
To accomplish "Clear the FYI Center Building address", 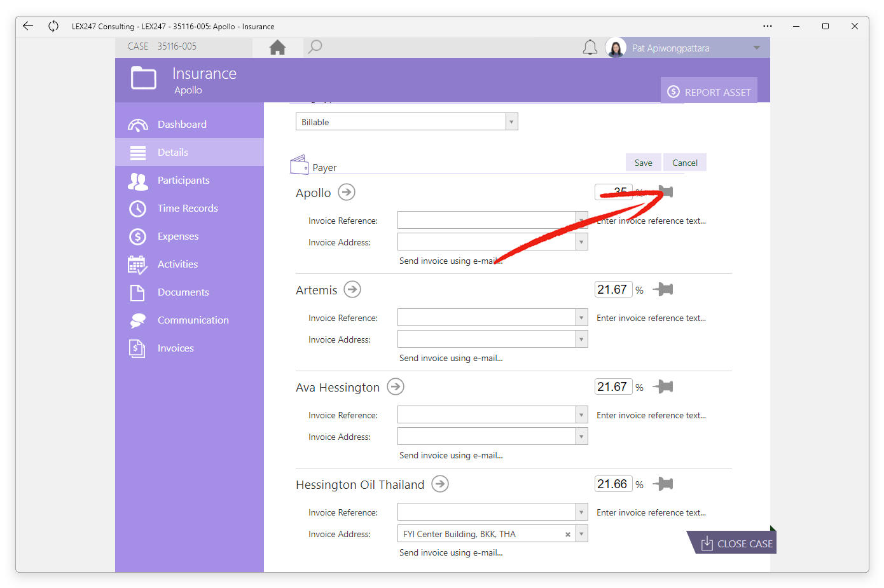I will click(x=568, y=535).
